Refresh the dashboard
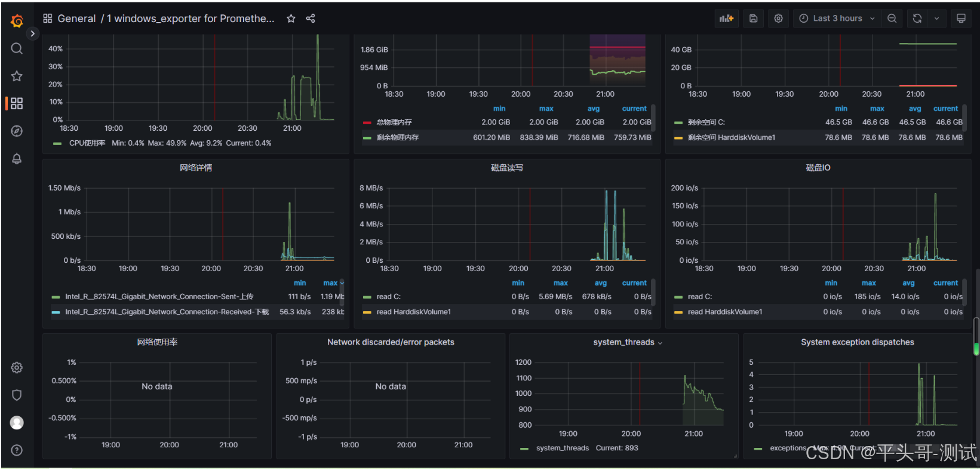980x470 pixels. tap(917, 19)
